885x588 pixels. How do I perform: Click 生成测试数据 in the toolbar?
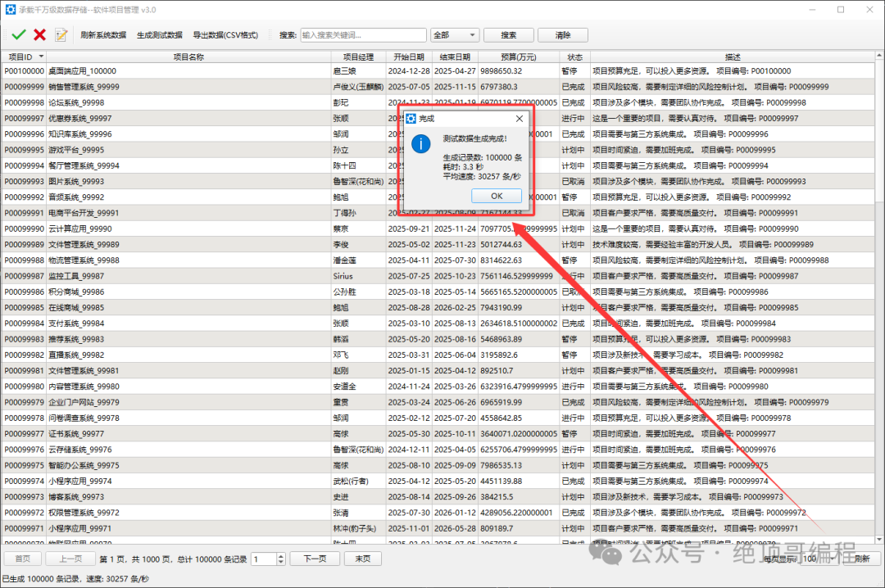point(160,35)
